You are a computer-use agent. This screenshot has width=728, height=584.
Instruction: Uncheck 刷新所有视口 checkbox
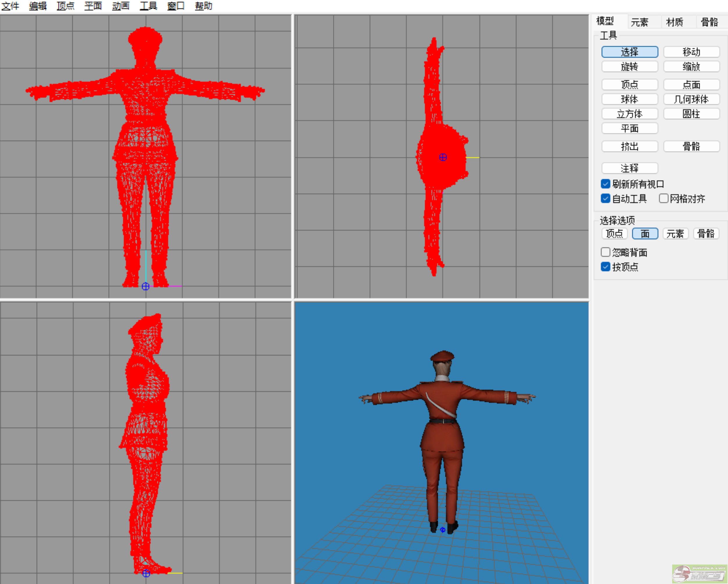(x=606, y=184)
